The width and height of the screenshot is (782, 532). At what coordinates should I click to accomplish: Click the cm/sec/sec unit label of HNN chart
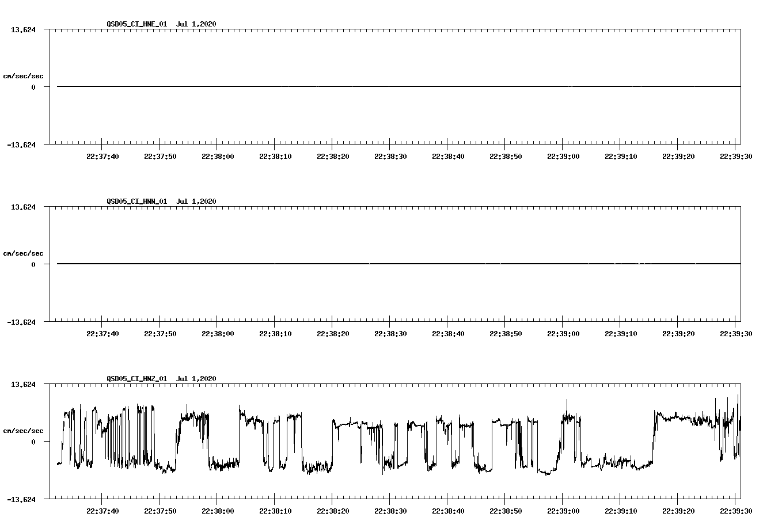(x=23, y=253)
